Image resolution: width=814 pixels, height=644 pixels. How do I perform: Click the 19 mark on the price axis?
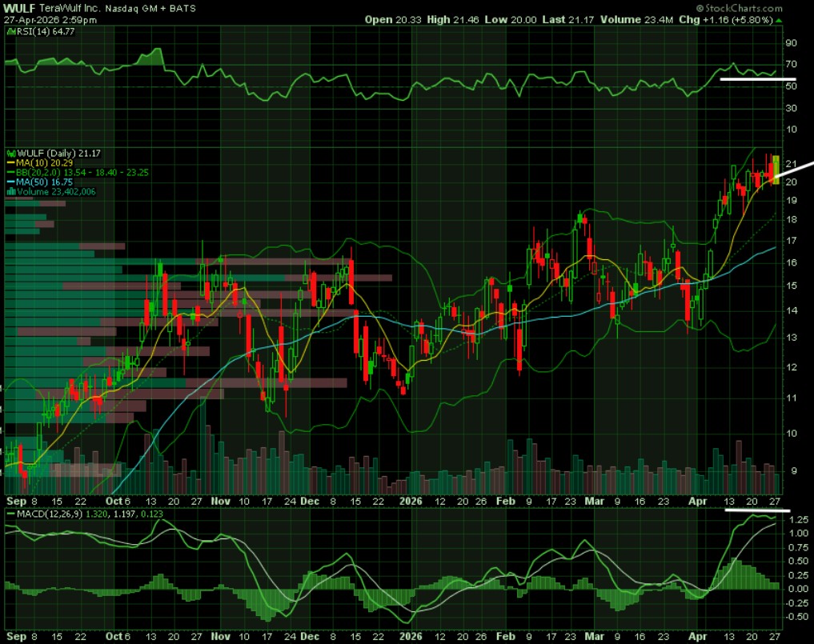[x=791, y=200]
